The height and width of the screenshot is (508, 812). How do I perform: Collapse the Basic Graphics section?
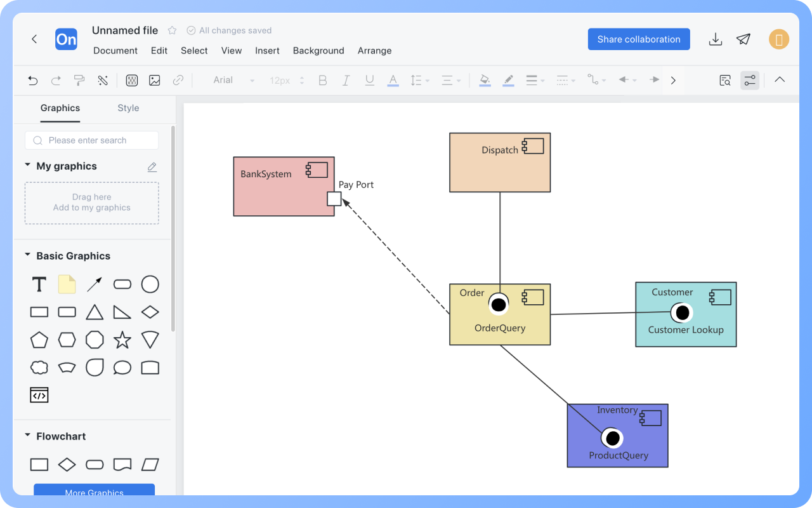[x=27, y=255]
